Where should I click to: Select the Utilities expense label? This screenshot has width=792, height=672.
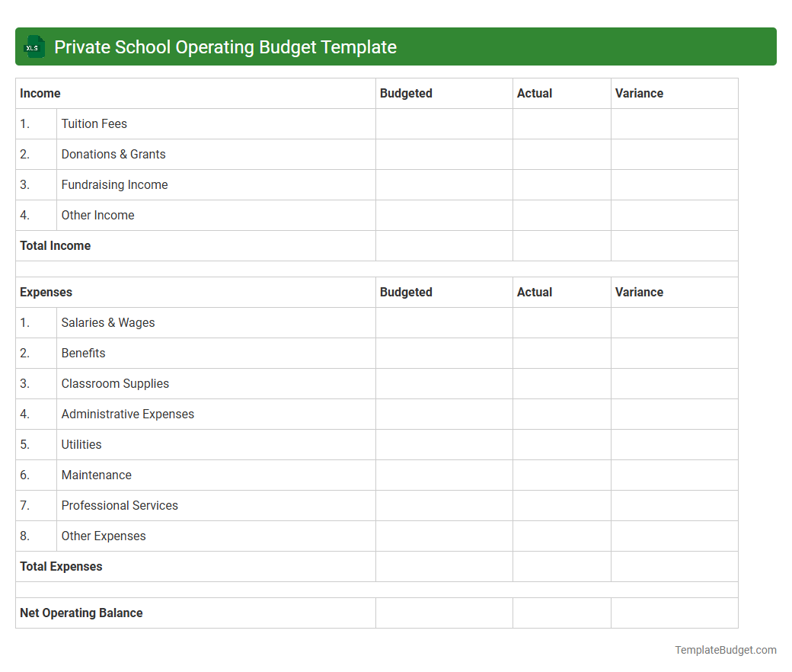pos(81,444)
